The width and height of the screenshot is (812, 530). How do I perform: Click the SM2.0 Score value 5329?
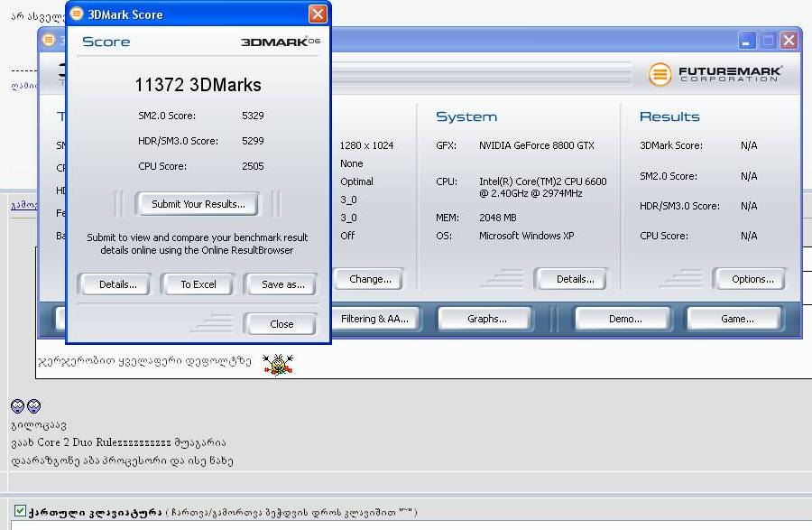coord(253,116)
